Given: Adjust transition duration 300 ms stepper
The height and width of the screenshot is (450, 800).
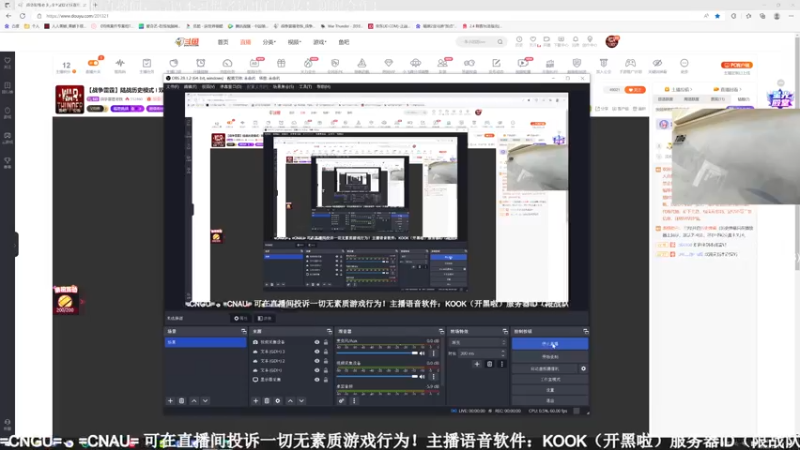Looking at the screenshot, I should pos(503,353).
